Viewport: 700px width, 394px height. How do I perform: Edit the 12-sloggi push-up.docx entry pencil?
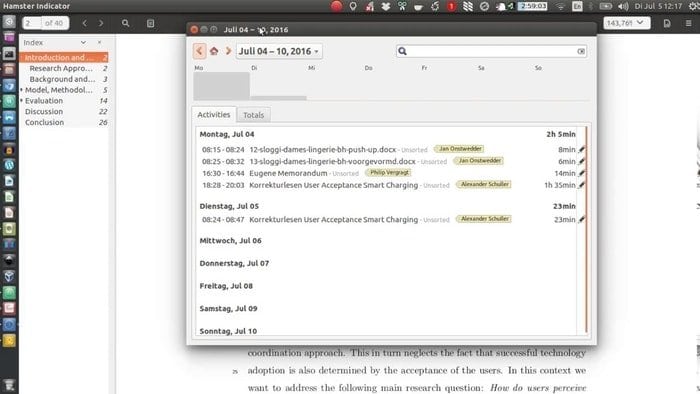pos(581,149)
